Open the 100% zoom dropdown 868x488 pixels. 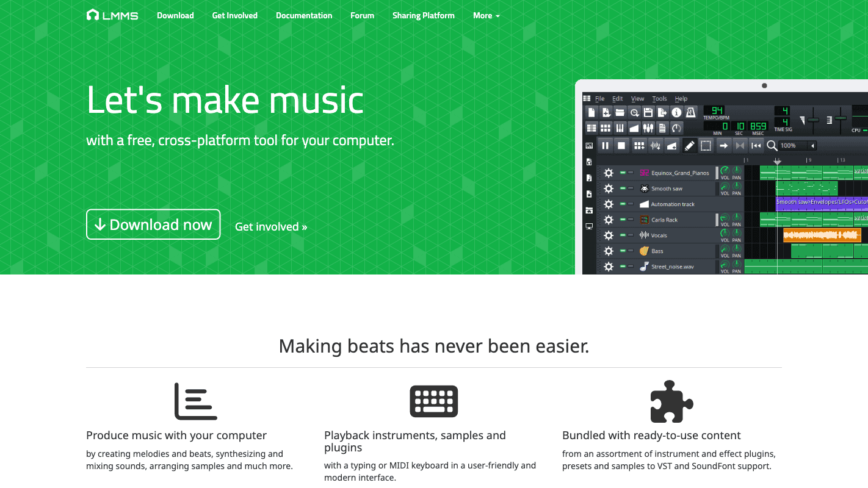point(798,146)
